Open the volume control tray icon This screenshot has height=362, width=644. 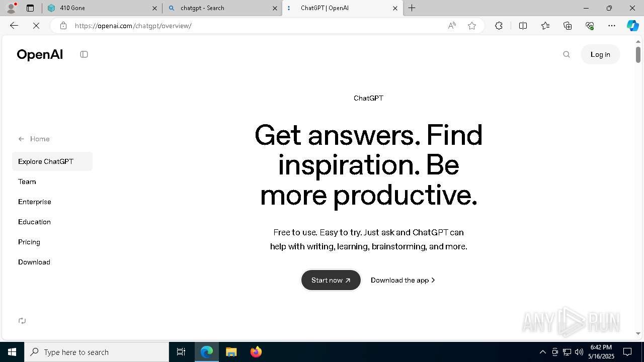point(579,352)
